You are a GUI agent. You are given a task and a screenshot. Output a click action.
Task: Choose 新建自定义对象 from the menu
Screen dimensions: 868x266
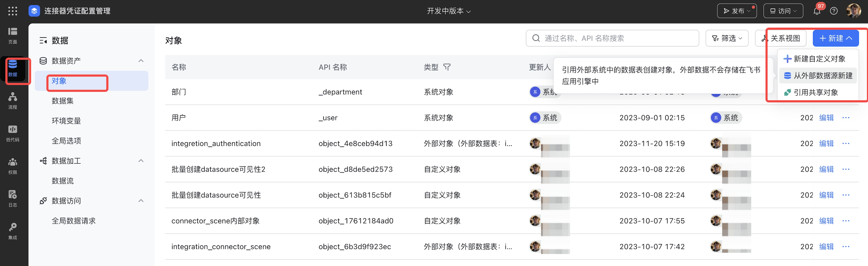point(818,59)
